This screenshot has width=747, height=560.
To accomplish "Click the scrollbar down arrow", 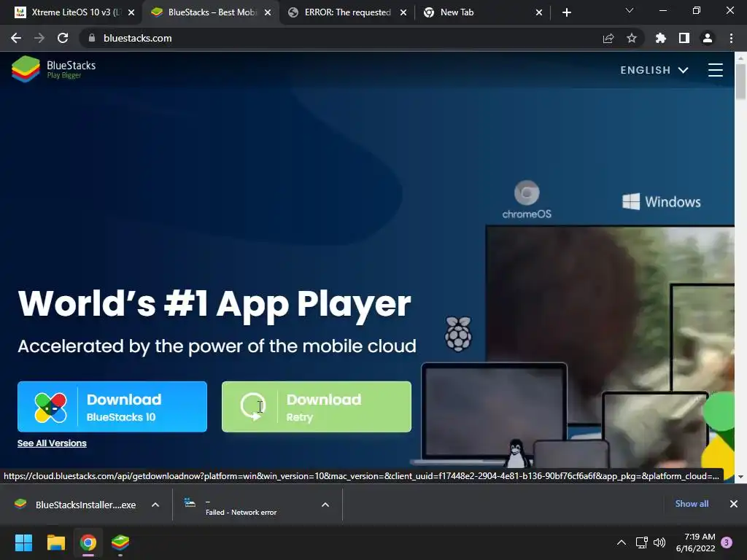I will (x=740, y=477).
